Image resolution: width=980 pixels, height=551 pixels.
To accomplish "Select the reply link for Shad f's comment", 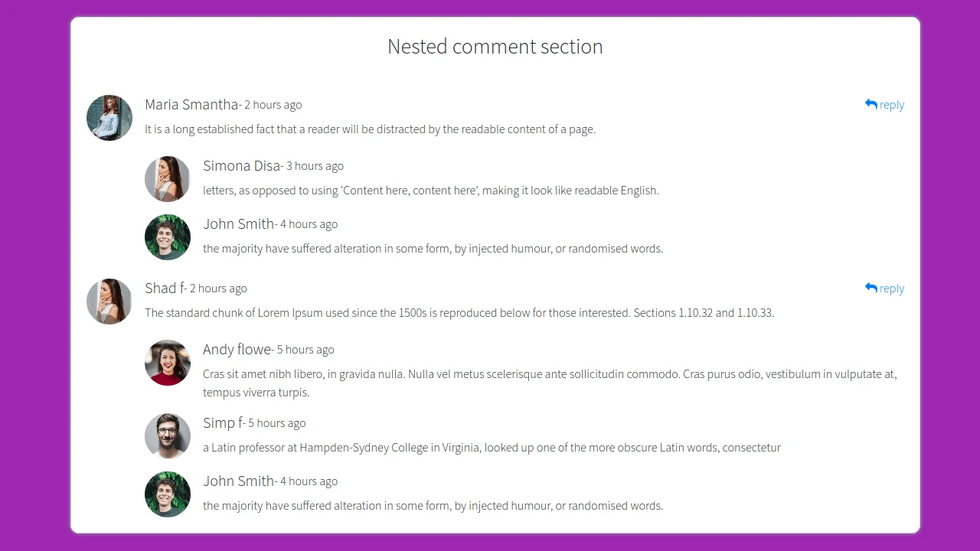I will coord(892,288).
